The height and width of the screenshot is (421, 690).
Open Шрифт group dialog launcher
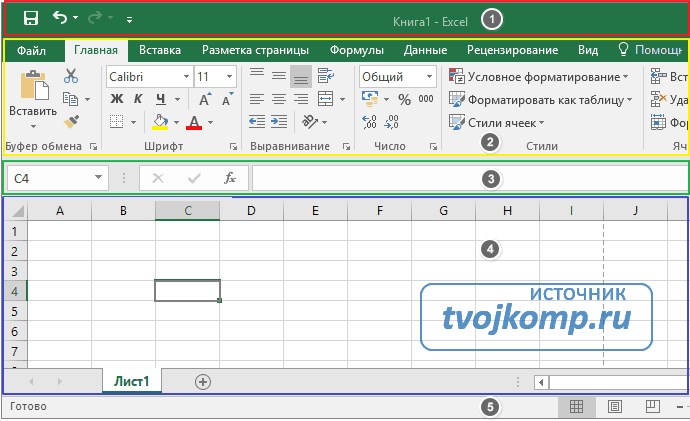pos(233,146)
